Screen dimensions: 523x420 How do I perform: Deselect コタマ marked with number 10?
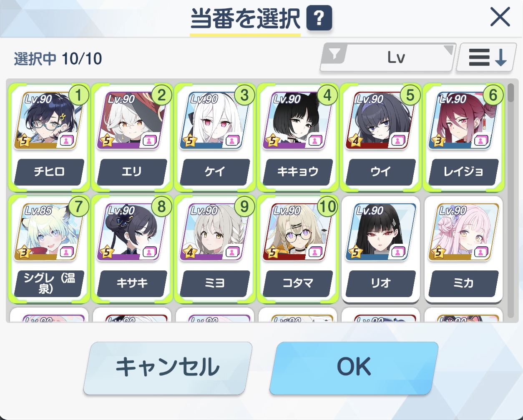297,249
